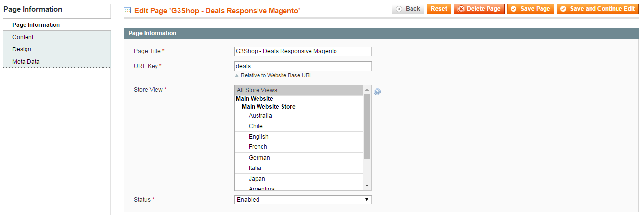
Task: Click the page icon beside Edit Page heading
Action: tap(127, 10)
